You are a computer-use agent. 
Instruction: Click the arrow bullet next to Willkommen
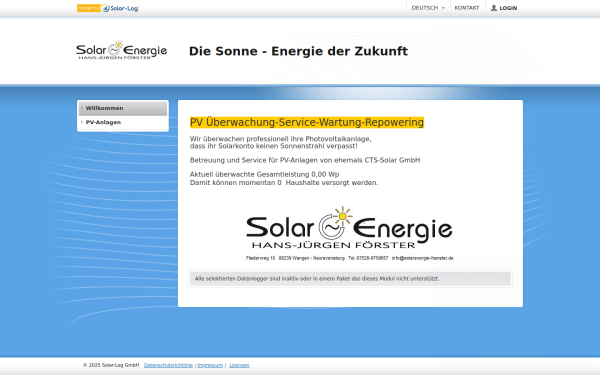[82, 108]
